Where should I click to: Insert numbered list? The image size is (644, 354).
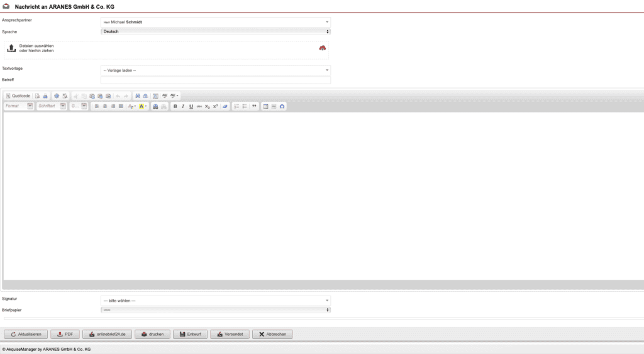[x=236, y=106]
